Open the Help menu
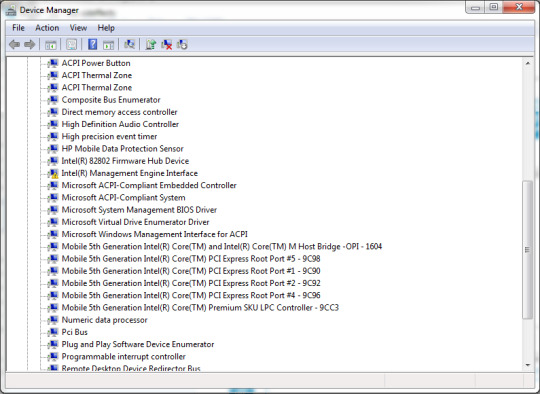 point(106,28)
